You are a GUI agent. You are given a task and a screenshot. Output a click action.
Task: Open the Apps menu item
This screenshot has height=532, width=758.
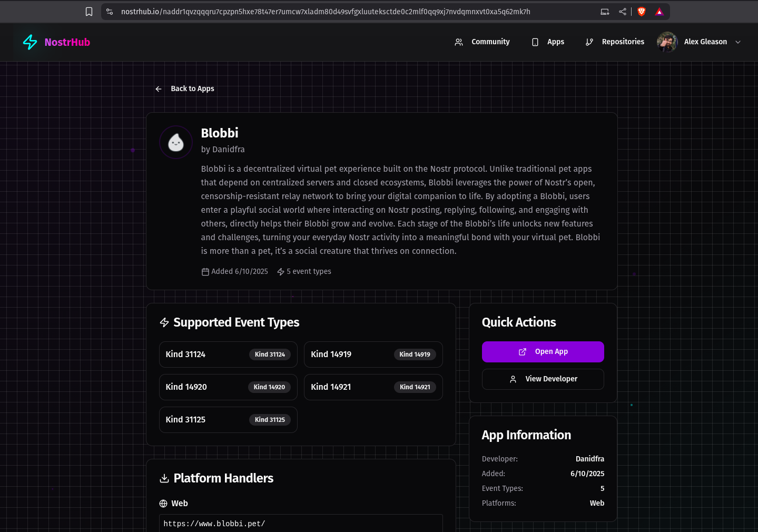pyautogui.click(x=548, y=42)
